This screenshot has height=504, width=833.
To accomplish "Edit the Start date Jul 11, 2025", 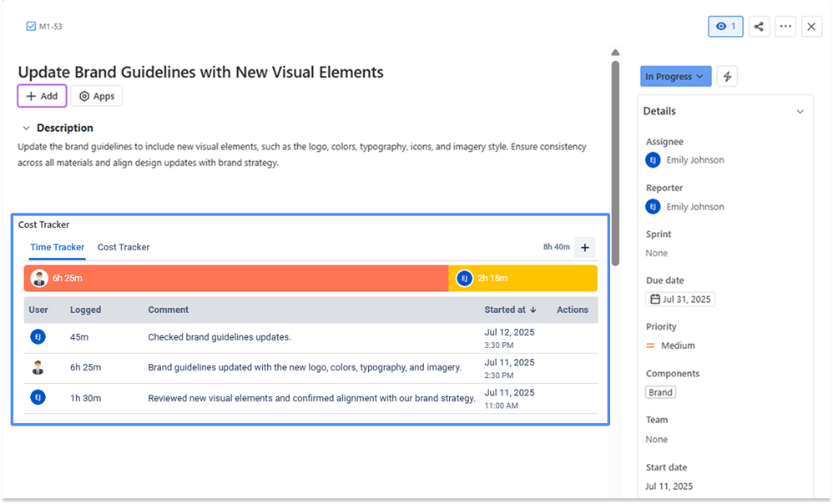I will tap(669, 486).
